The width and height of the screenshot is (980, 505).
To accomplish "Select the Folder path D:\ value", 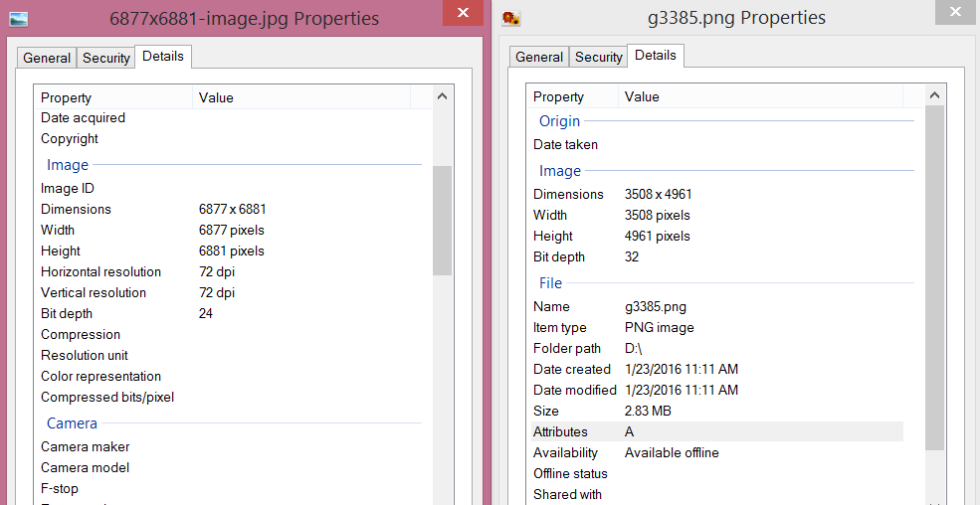I will point(634,348).
